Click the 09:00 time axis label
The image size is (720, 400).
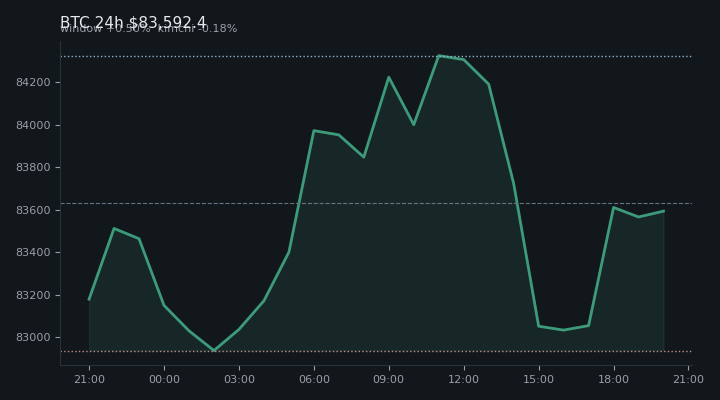(389, 379)
